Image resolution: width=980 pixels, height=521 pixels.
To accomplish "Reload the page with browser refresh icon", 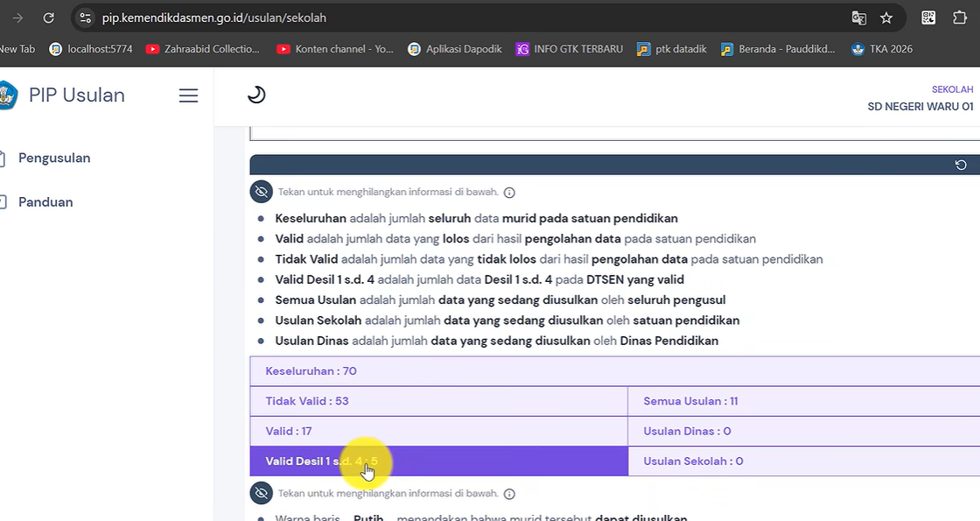I will (x=48, y=18).
